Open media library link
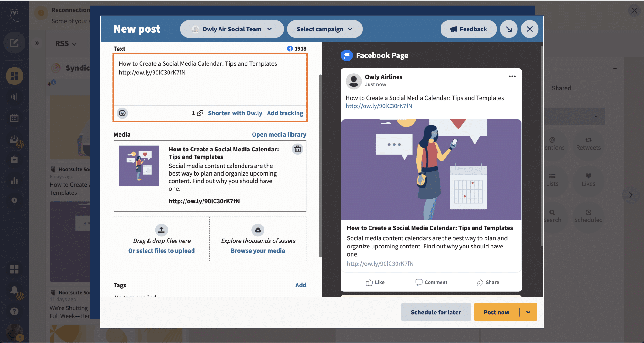This screenshot has height=343, width=644. click(279, 134)
